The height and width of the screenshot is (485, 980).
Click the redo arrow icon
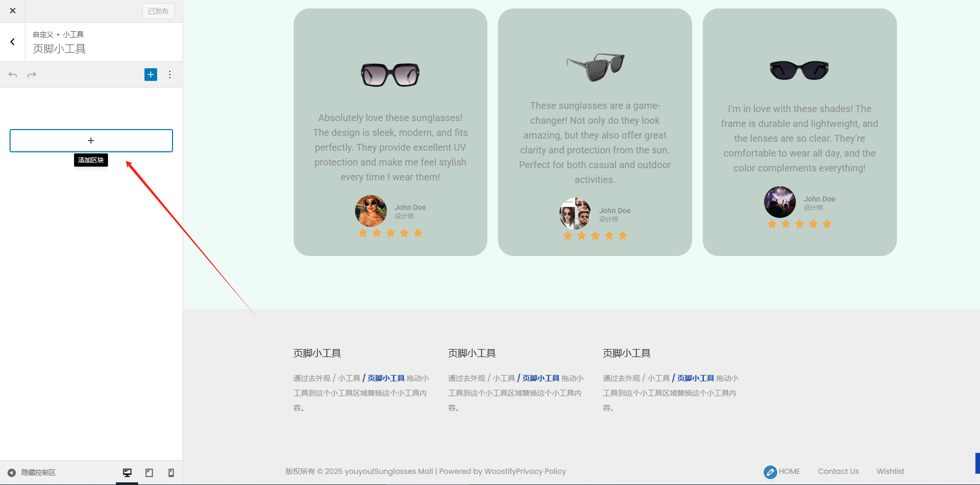click(x=32, y=75)
